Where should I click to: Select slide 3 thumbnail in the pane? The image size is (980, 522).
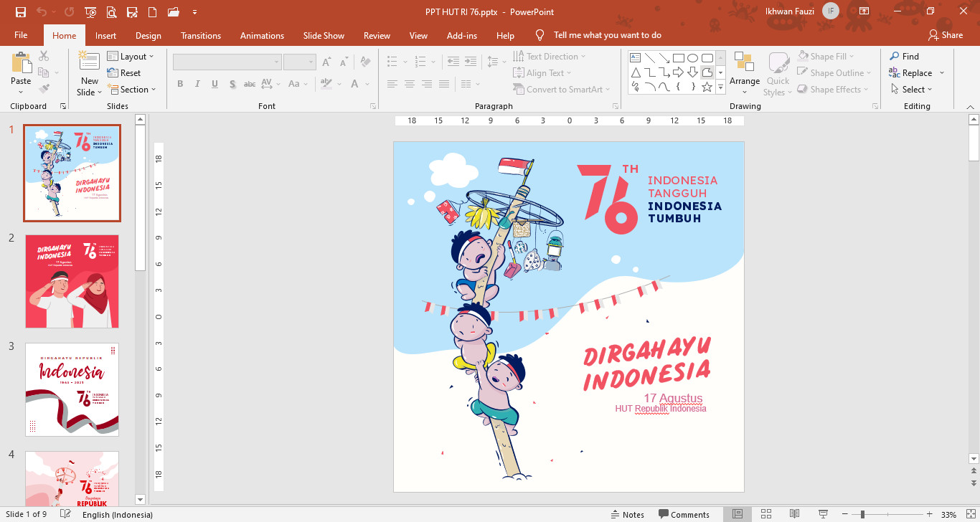[72, 389]
